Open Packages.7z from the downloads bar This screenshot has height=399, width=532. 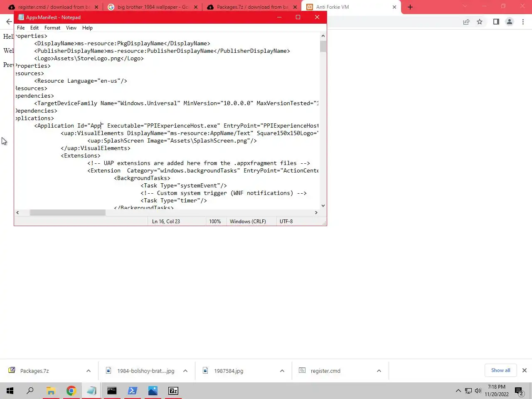[34, 371]
